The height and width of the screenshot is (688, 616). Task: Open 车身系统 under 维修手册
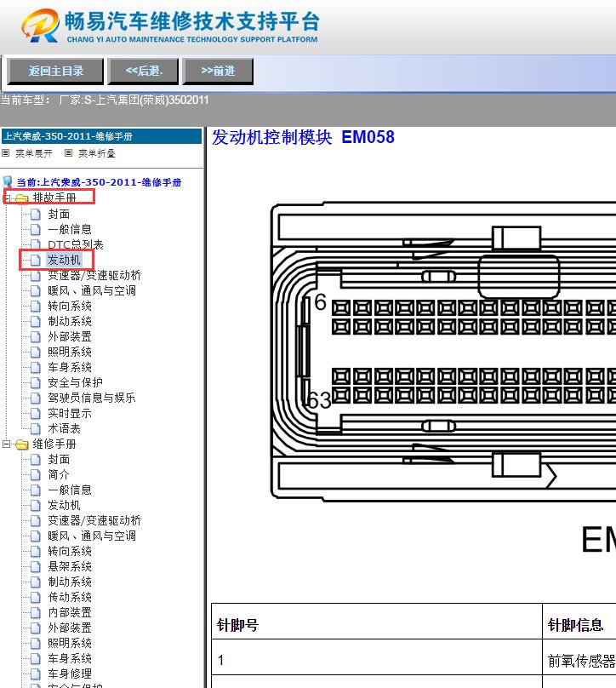point(70,658)
